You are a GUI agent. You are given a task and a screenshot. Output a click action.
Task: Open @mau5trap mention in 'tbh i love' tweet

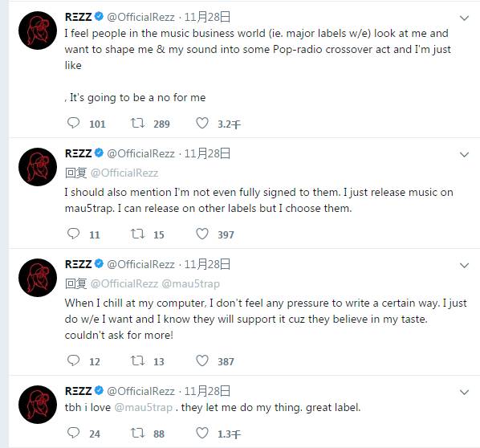(x=143, y=408)
